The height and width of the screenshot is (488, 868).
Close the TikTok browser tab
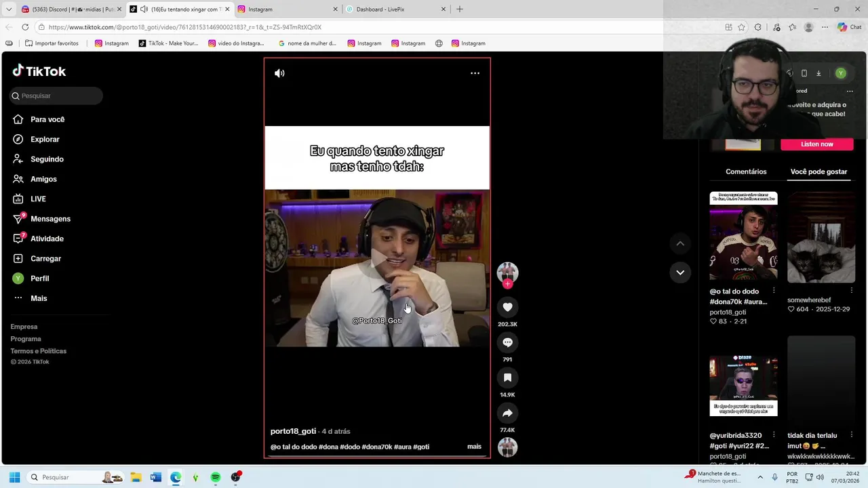point(227,9)
